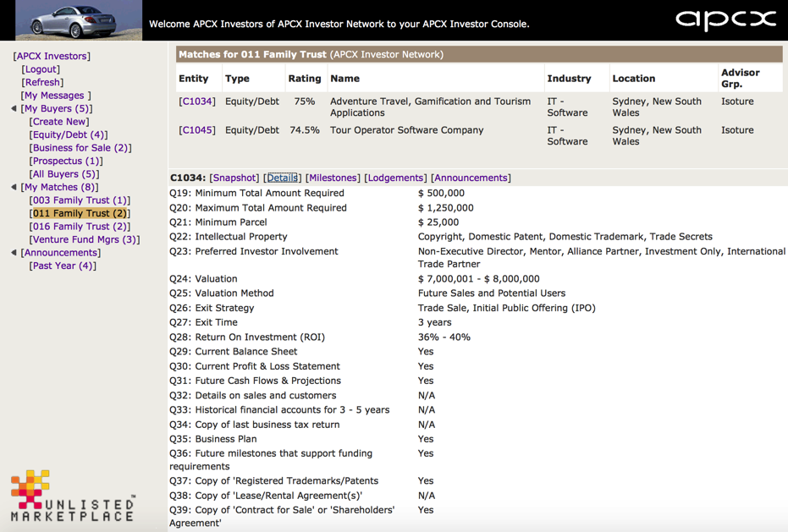Open entity C1034 link in table
This screenshot has width=788, height=532.
(197, 101)
